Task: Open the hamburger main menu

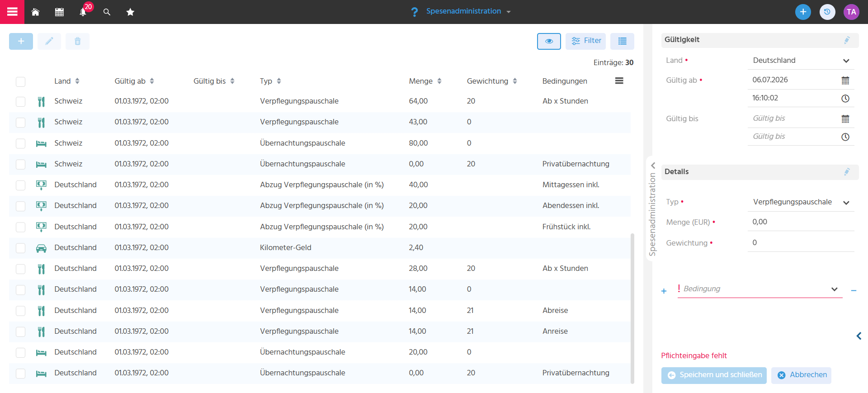Action: pos(12,12)
